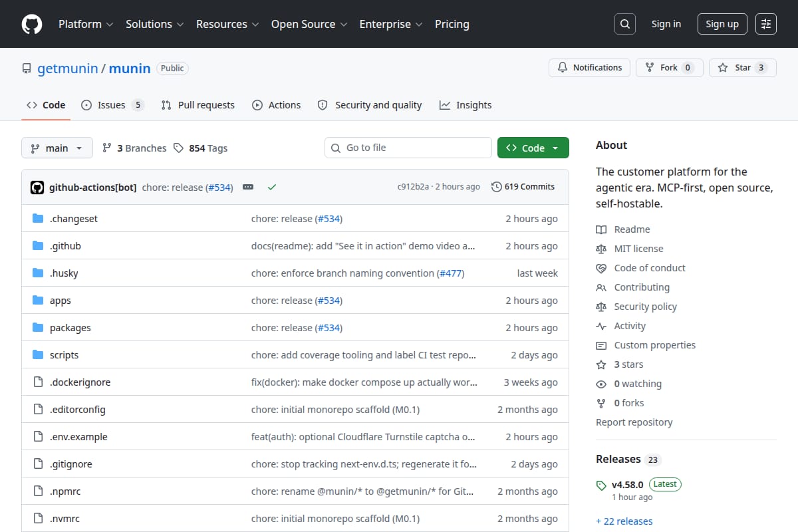Image resolution: width=798 pixels, height=532 pixels.
Task: Click the scale icon beside MIT license
Action: [601, 249]
